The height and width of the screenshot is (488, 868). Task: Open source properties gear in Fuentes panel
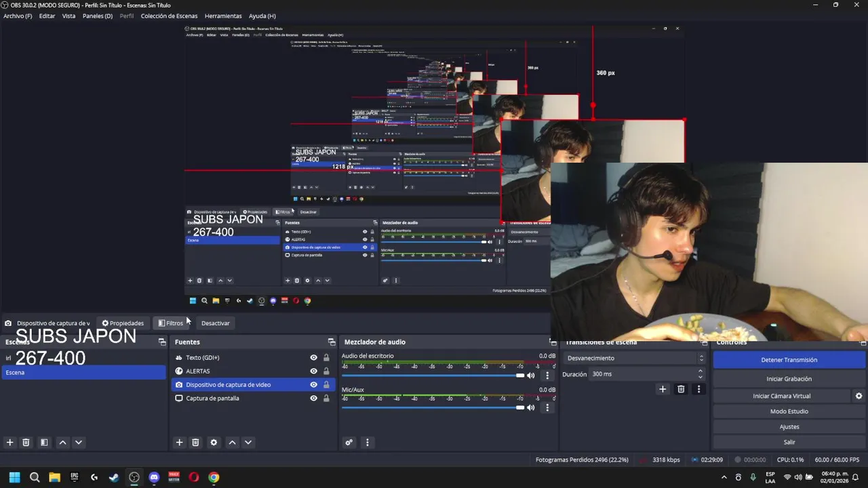pos(214,443)
